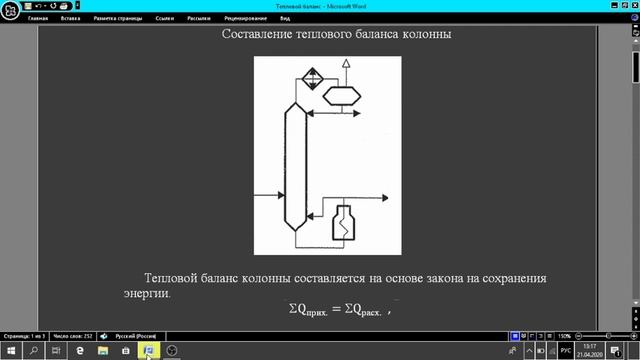
Task: Click the quick print icon
Action: pyautogui.click(x=64, y=6)
